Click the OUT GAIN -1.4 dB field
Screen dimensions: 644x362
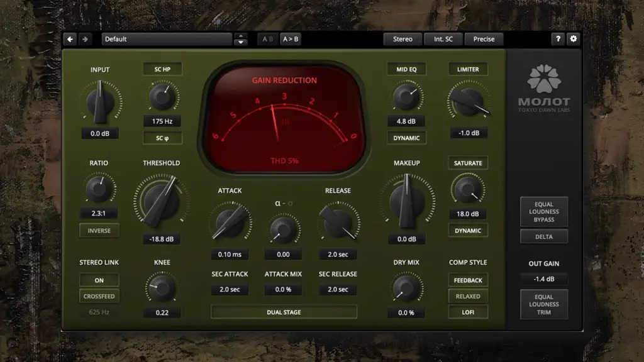point(544,279)
